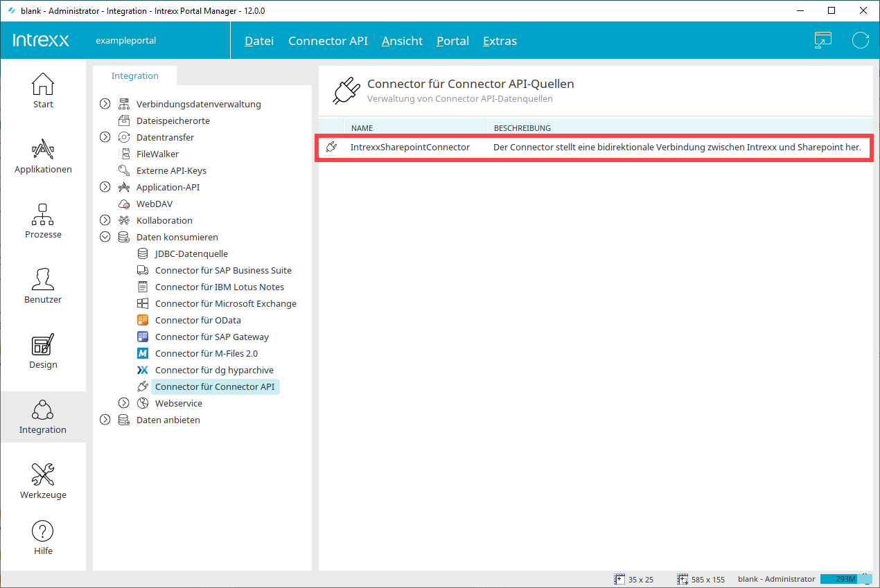Expand the Verbindungsdatenverwaltung node
The width and height of the screenshot is (880, 588).
pyautogui.click(x=105, y=104)
